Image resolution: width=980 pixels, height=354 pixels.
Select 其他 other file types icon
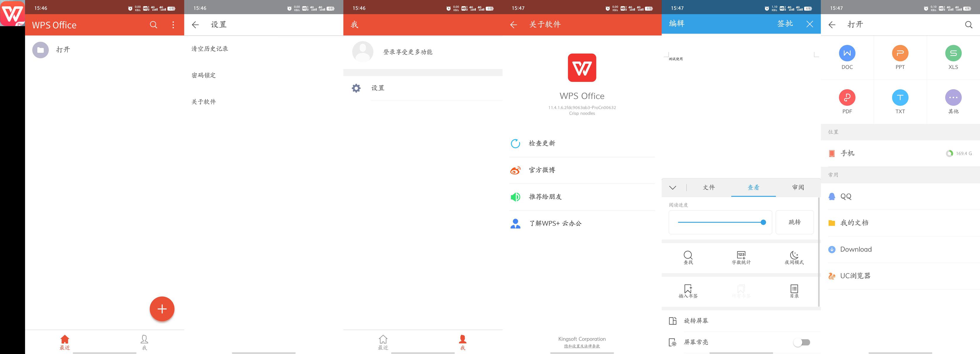tap(953, 98)
